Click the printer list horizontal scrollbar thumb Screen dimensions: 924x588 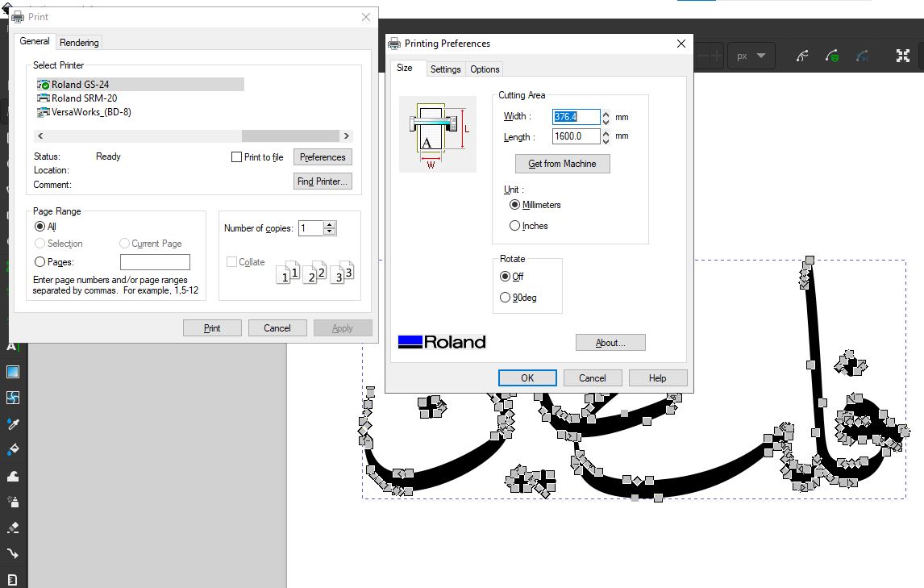point(290,136)
